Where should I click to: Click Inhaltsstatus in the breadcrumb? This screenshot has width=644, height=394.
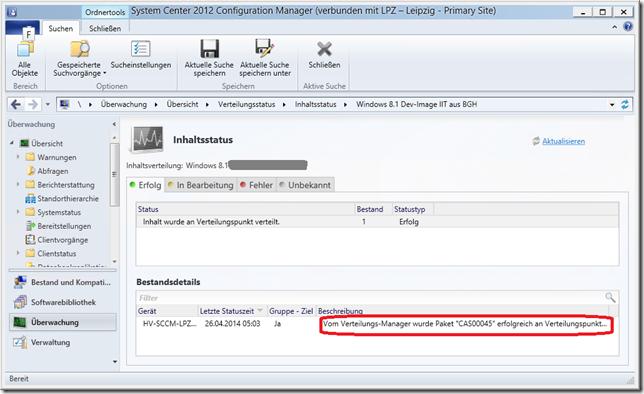tap(315, 104)
